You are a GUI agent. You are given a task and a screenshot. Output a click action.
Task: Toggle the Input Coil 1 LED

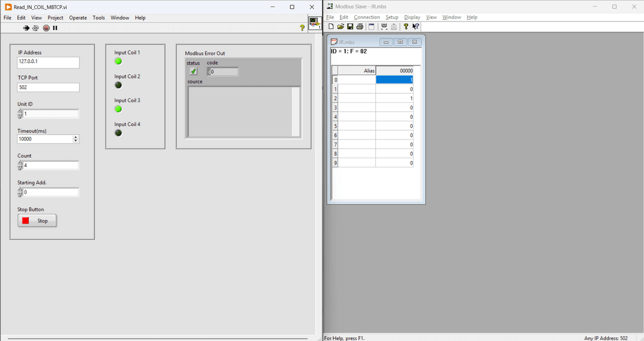point(118,61)
